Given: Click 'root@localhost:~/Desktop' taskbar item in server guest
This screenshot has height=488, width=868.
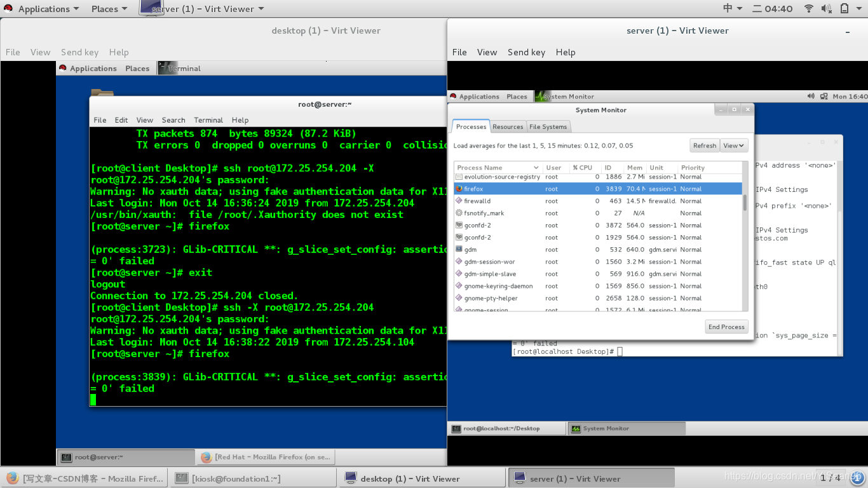Looking at the screenshot, I should click(x=506, y=428).
